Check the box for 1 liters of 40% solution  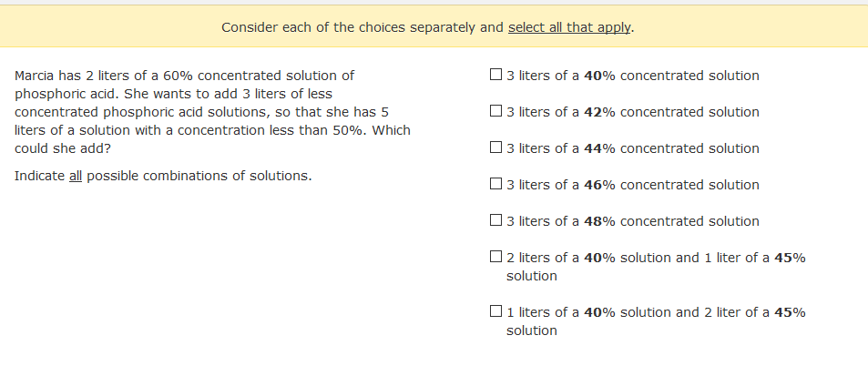(x=496, y=311)
